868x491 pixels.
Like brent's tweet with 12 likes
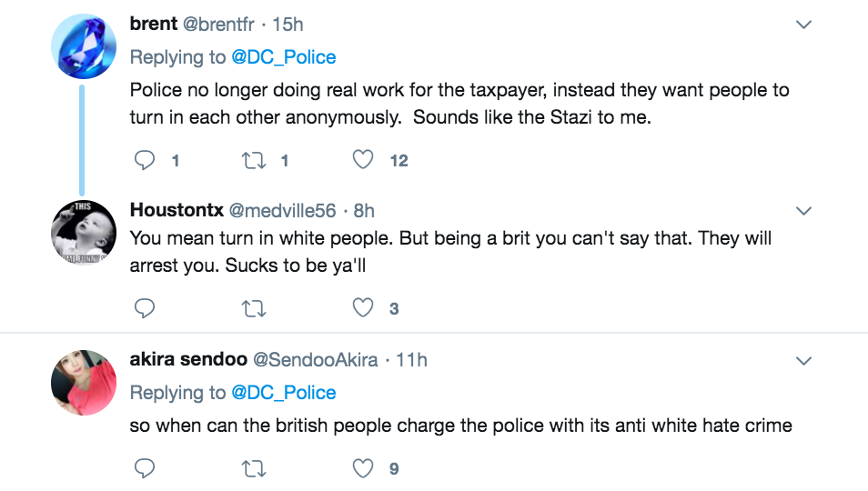coord(363,161)
